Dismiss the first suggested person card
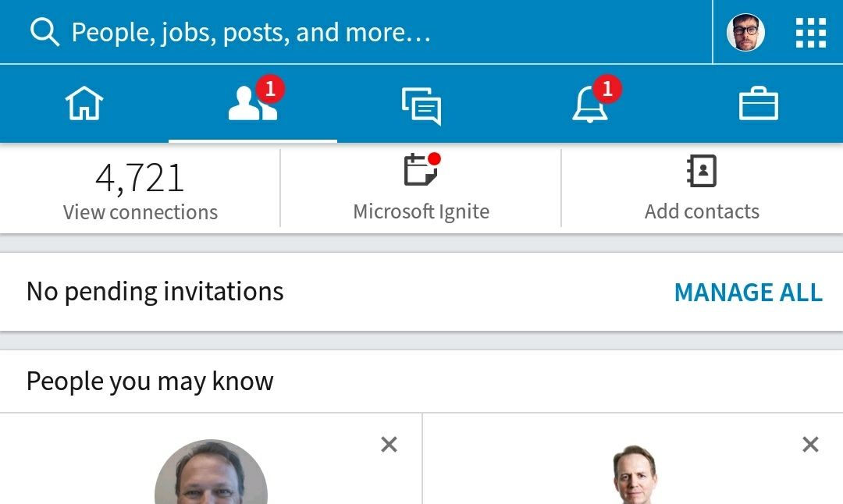This screenshot has width=843, height=504. pyautogui.click(x=389, y=445)
